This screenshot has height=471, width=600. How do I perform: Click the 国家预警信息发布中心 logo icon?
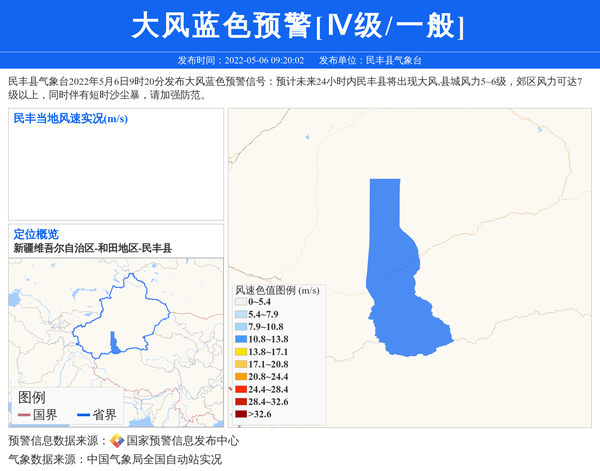pyautogui.click(x=117, y=440)
